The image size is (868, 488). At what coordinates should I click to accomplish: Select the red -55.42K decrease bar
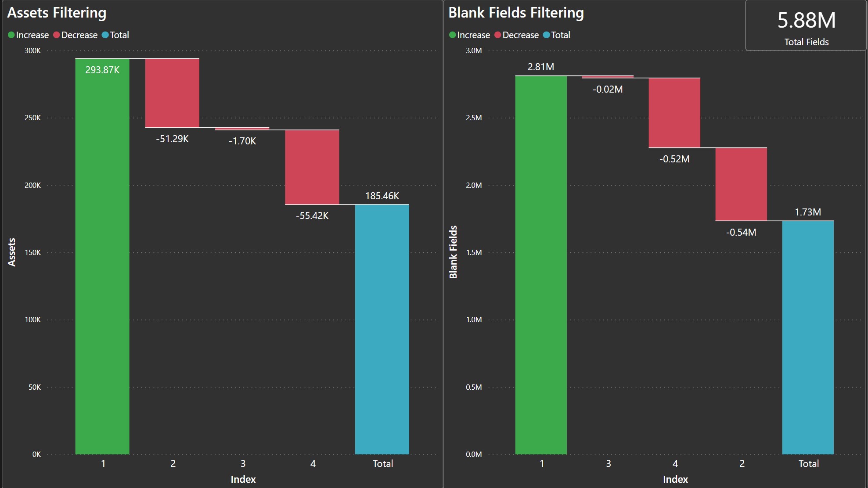pos(312,167)
